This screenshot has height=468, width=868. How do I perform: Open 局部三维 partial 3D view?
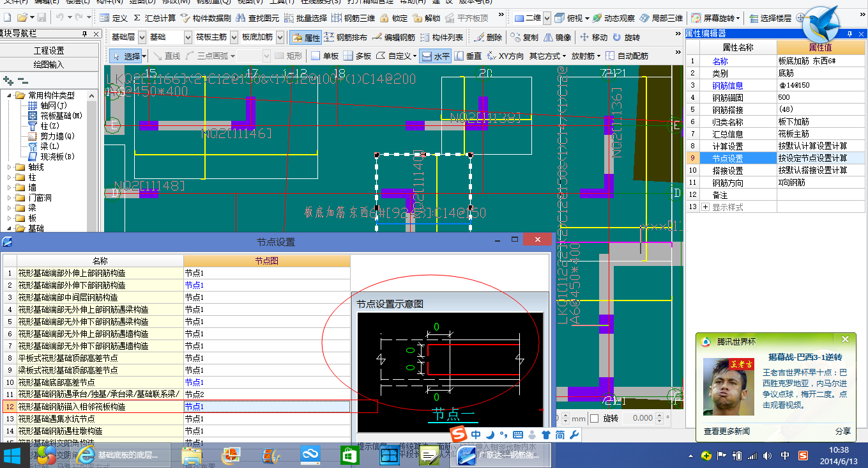(x=661, y=18)
